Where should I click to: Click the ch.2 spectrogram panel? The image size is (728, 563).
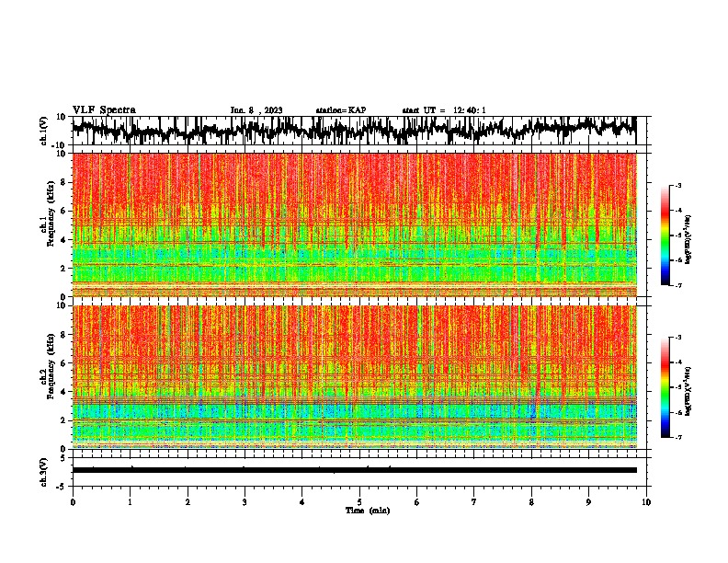(x=354, y=377)
